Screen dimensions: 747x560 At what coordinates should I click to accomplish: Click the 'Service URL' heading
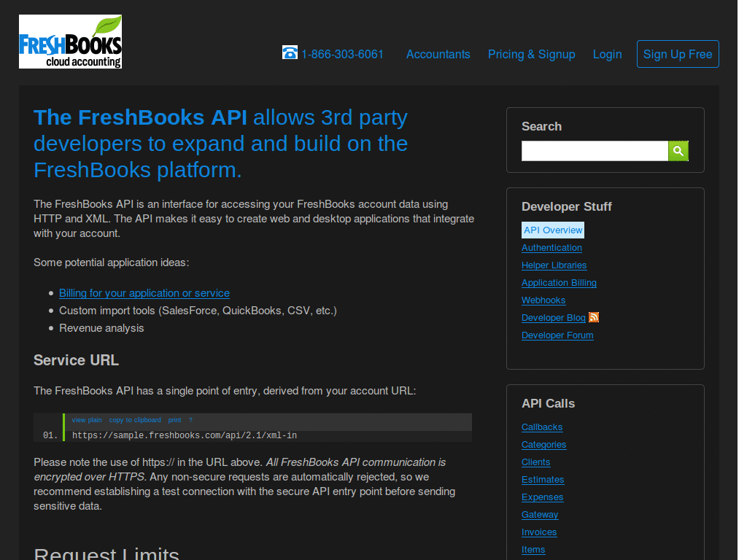(76, 360)
